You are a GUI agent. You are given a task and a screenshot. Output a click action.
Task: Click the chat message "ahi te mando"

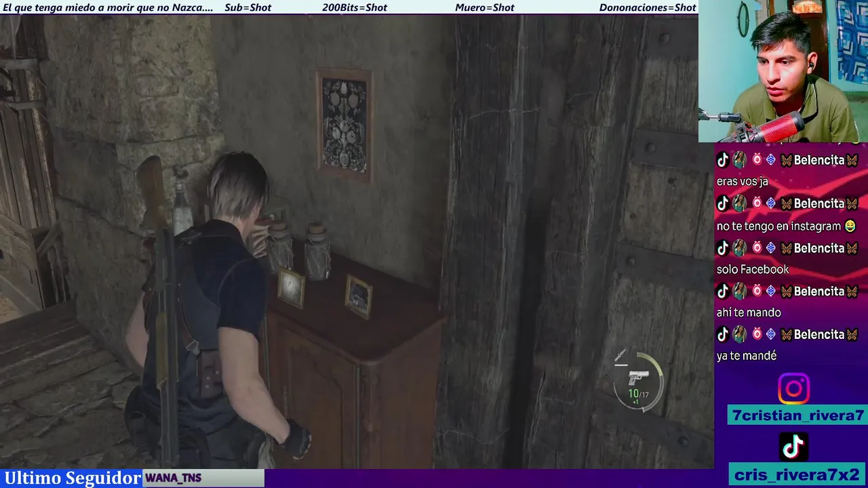tap(749, 312)
